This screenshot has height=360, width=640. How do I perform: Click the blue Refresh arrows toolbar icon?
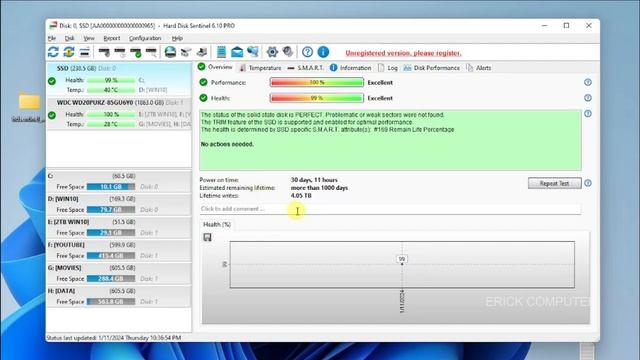53,52
